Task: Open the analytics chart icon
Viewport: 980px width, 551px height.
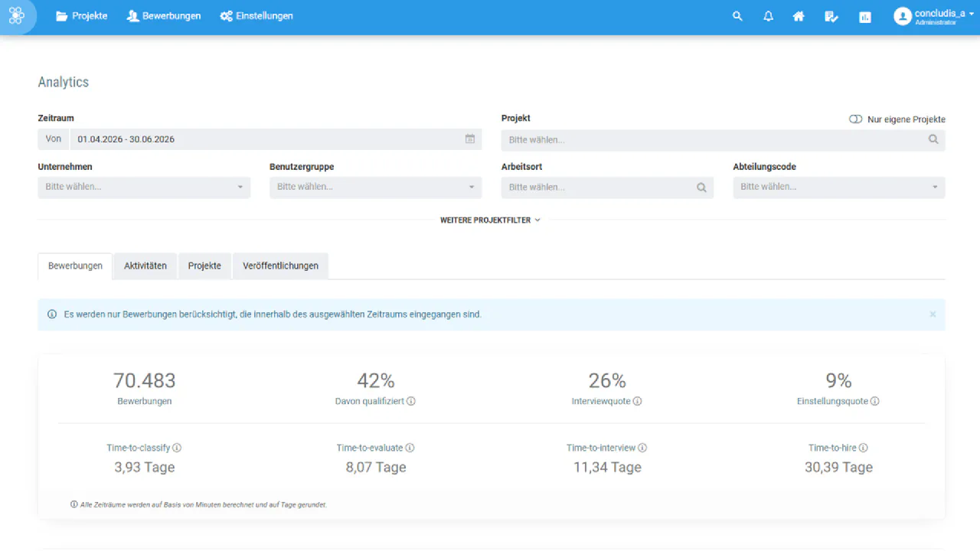Action: click(865, 17)
